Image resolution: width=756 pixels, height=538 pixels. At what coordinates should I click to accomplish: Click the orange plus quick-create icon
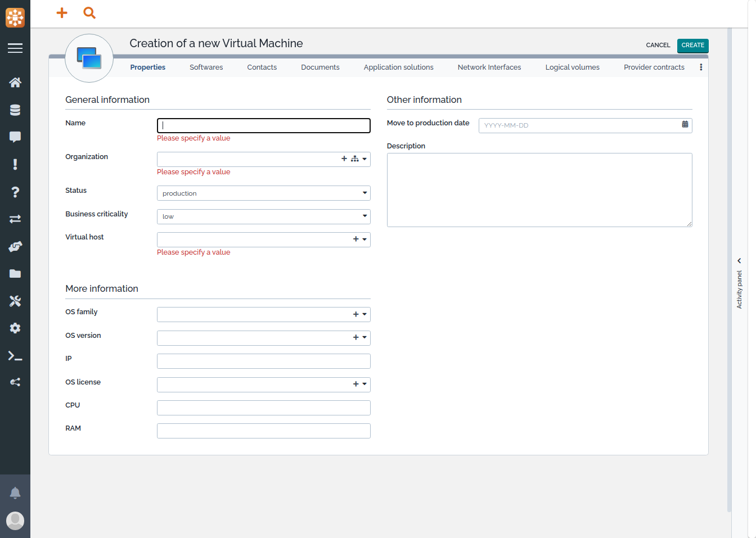click(62, 12)
